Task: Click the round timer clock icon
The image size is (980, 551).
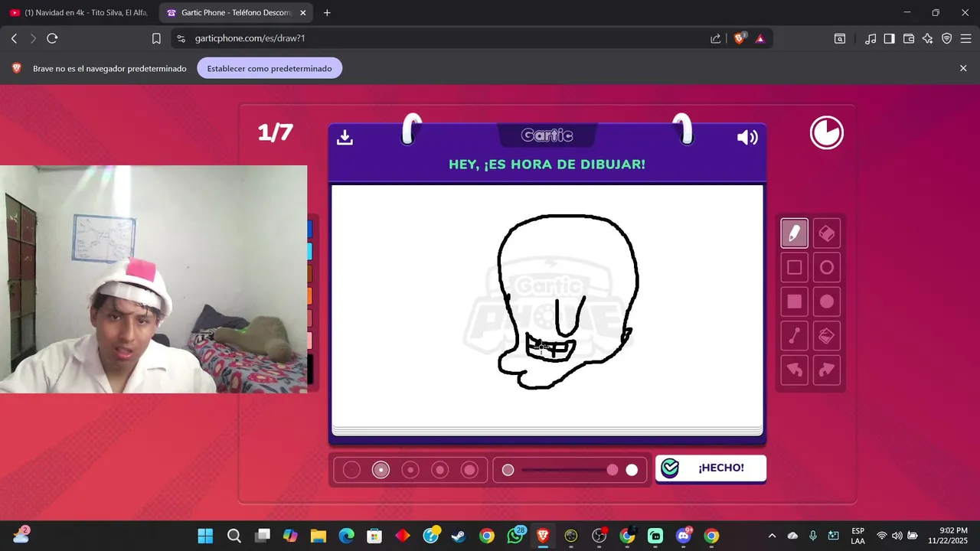Action: [x=827, y=133]
